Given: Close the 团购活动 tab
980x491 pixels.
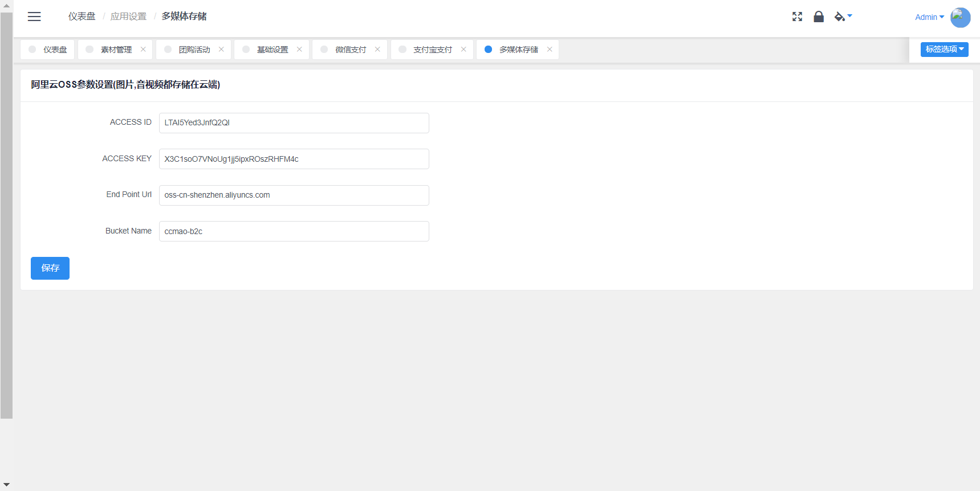Looking at the screenshot, I should coord(221,50).
